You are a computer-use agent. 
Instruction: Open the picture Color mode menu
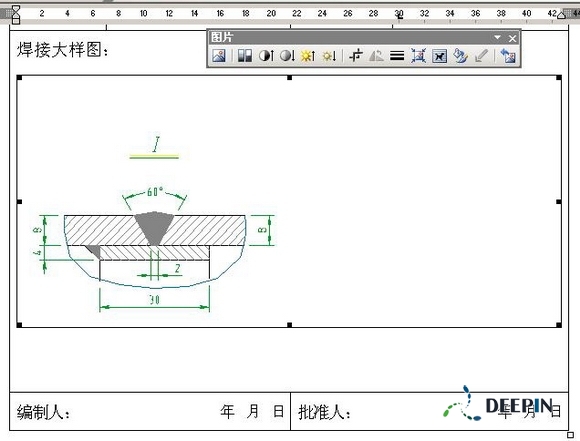245,56
